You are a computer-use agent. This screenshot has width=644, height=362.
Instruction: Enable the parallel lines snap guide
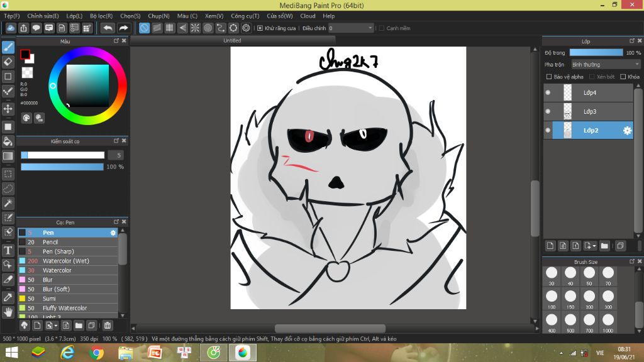pyautogui.click(x=157, y=28)
